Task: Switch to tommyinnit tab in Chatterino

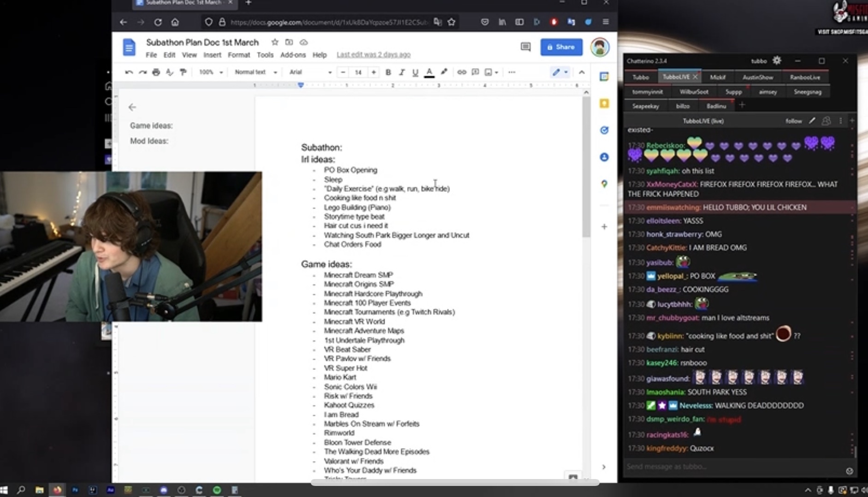Action: [x=647, y=92]
